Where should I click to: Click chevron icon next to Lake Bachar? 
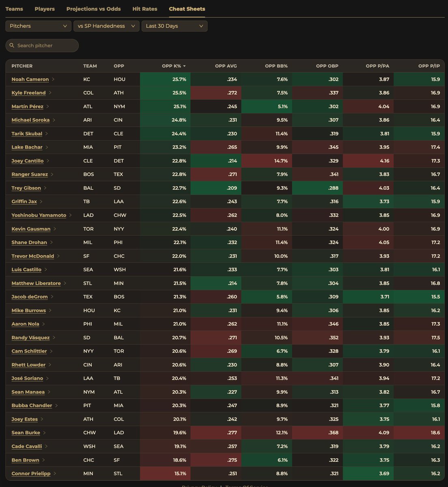pyautogui.click(x=47, y=147)
